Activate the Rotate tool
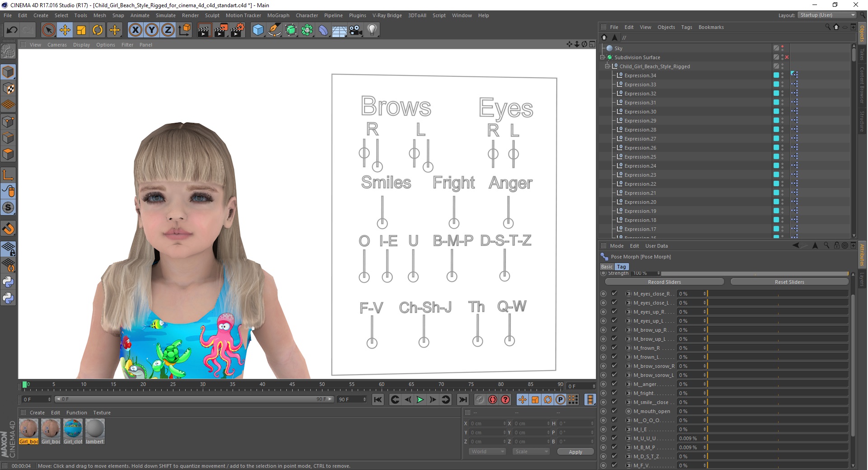Screen dimensions: 868x470 98,30
